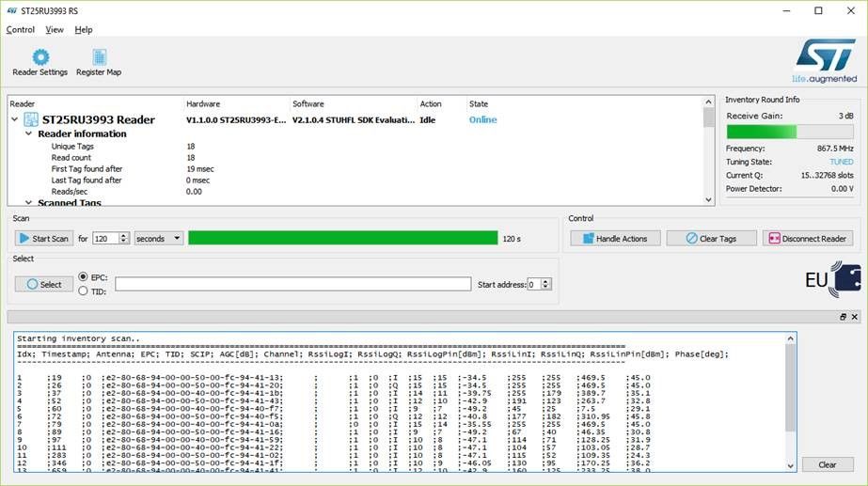Click log line ending fc-94-41-20
This screenshot has height=486, width=868.
point(334,385)
